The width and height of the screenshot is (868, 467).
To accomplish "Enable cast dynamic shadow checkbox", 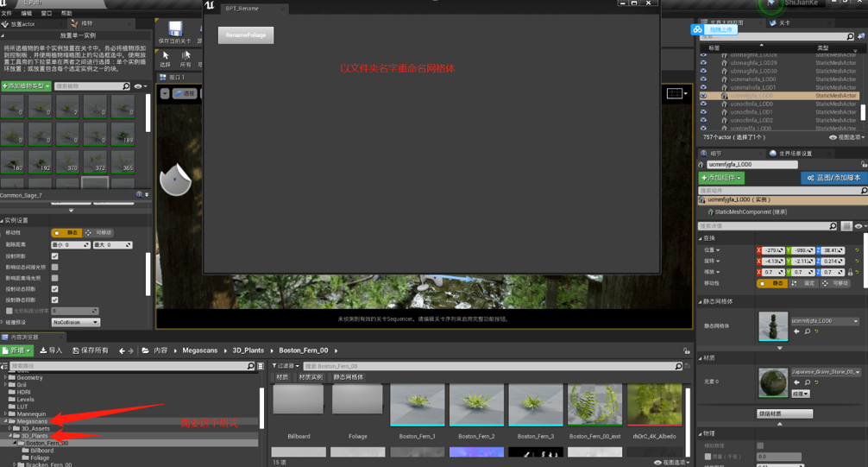I will point(54,289).
